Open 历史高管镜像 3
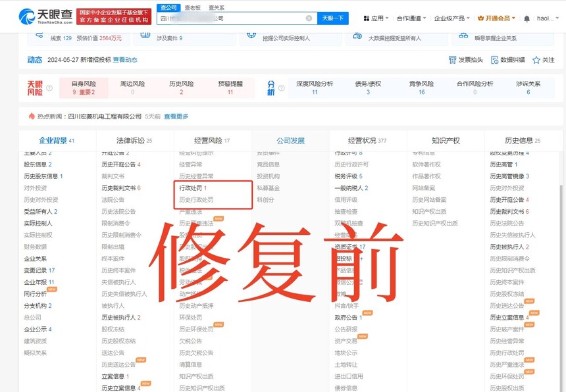Image resolution: width=566 pixels, height=392 pixels. click(x=509, y=176)
